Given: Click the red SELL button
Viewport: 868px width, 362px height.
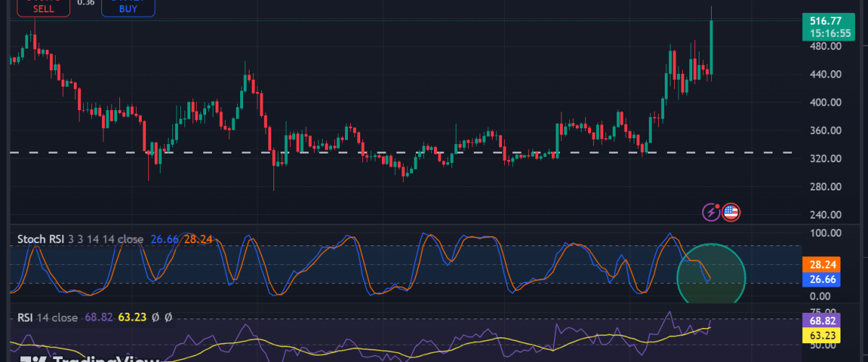Looking at the screenshot, I should [x=41, y=6].
